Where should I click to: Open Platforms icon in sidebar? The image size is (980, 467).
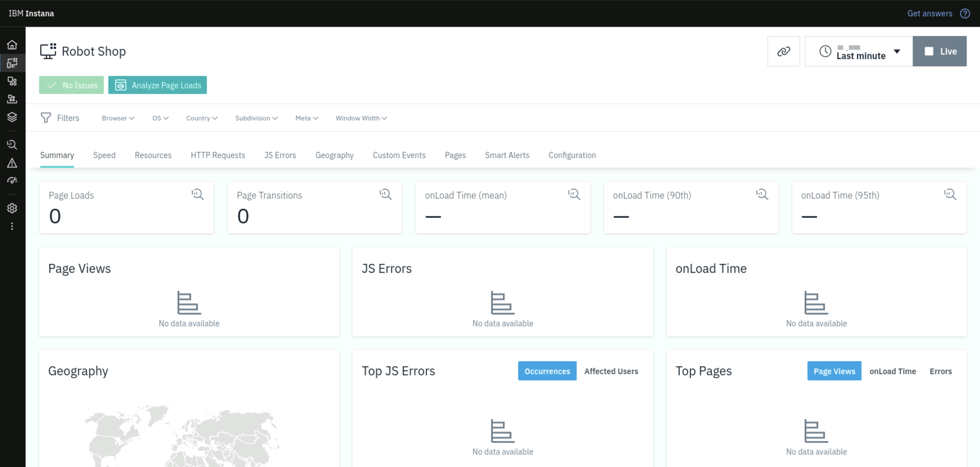(12, 99)
